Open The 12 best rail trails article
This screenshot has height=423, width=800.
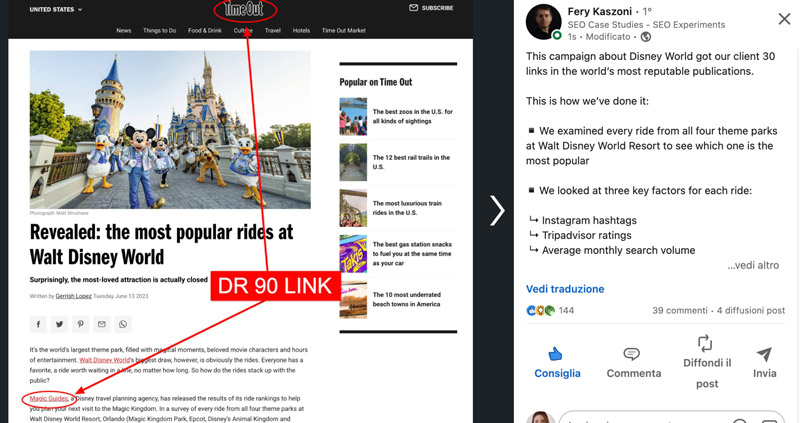point(411,162)
